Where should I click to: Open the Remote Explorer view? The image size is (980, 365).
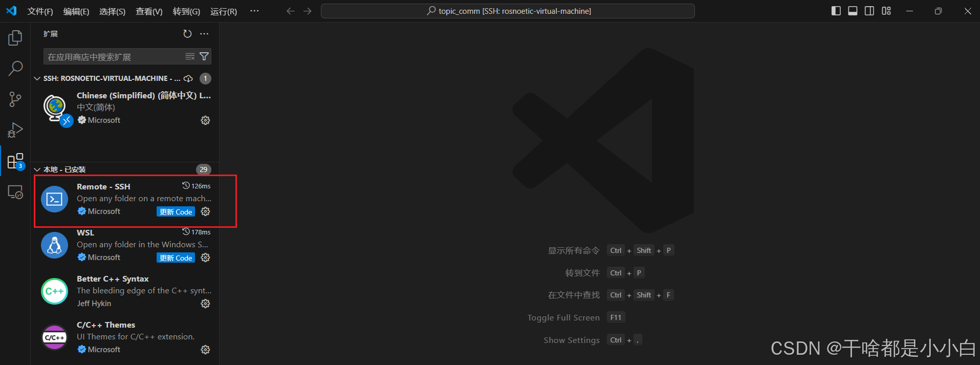[x=15, y=192]
